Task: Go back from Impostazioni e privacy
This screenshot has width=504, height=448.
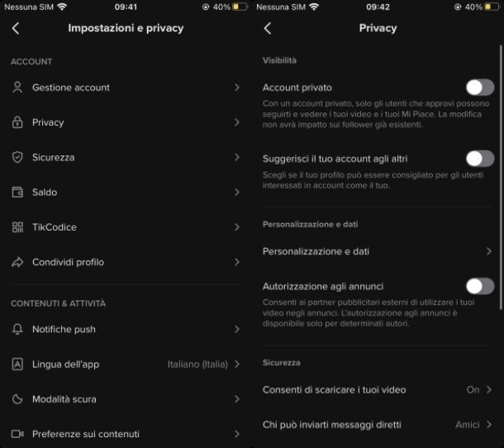Action: coord(16,28)
